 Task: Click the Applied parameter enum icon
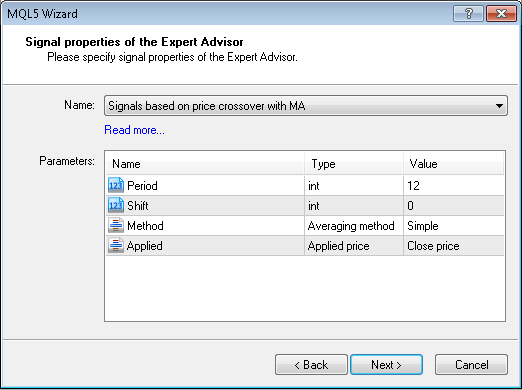(x=116, y=245)
